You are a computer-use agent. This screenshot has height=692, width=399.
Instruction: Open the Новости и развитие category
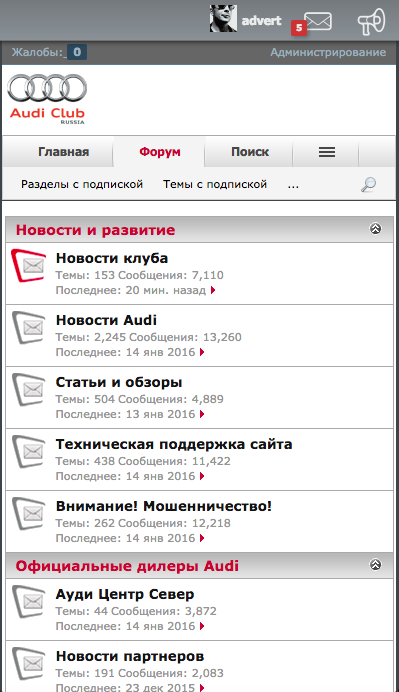tap(95, 230)
